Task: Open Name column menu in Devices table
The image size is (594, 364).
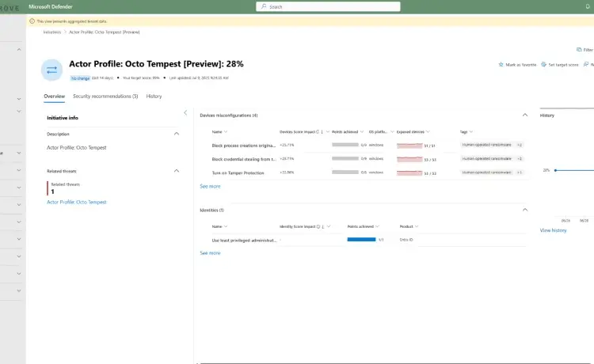Action: (226, 131)
